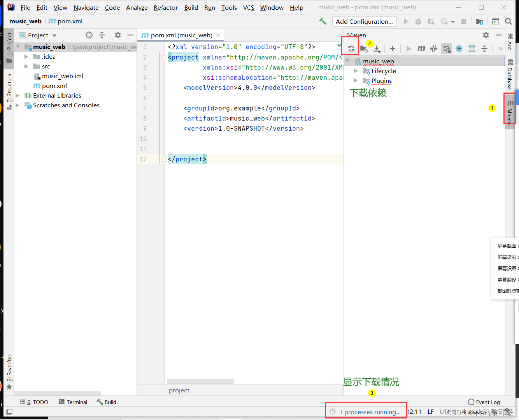Open the VCS menu
The width and height of the screenshot is (519, 420).
[249, 7]
